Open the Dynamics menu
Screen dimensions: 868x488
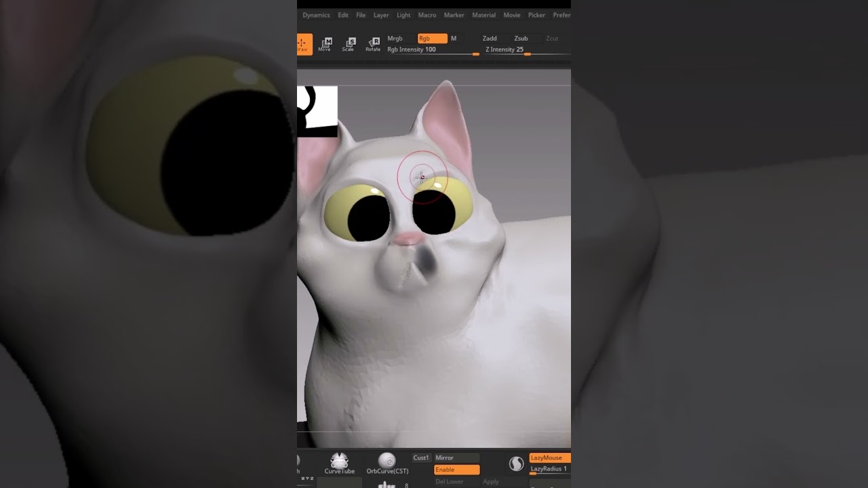tap(316, 15)
